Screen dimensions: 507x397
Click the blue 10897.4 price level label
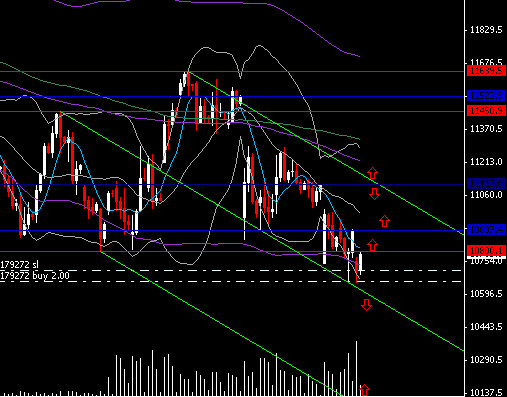(x=486, y=229)
